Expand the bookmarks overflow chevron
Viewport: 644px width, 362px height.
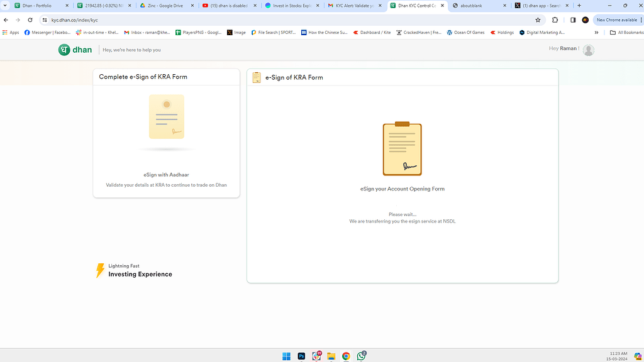(596, 32)
